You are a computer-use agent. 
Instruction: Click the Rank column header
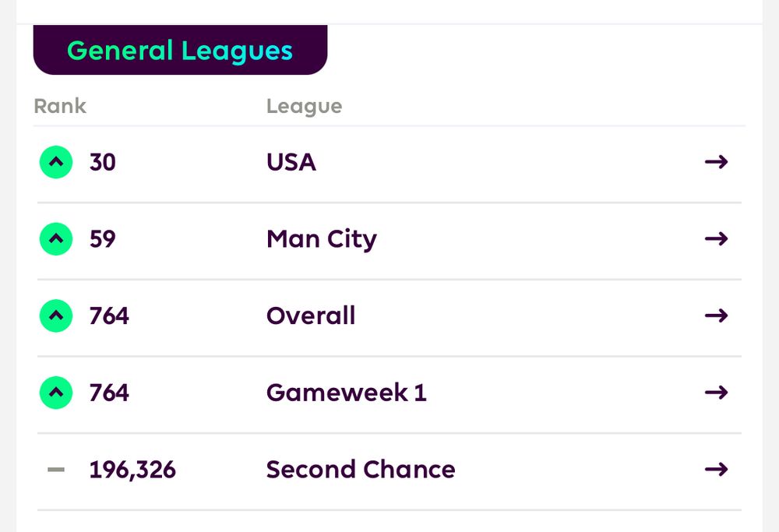coord(60,106)
